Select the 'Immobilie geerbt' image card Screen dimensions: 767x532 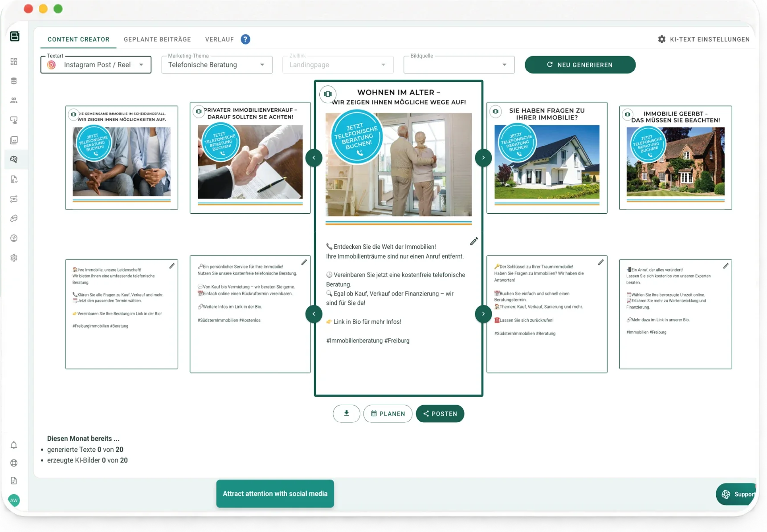pyautogui.click(x=675, y=158)
